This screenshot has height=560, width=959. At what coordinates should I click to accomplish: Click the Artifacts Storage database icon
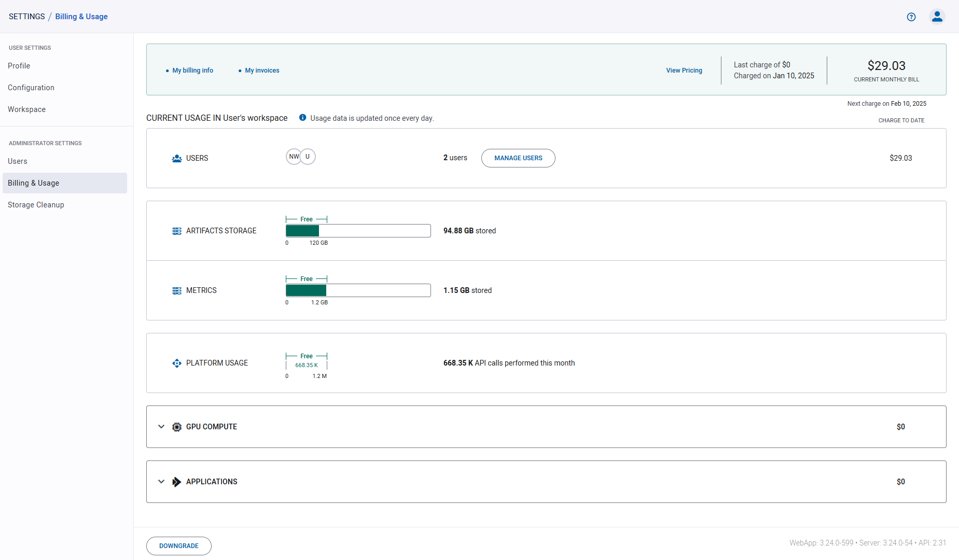(176, 231)
